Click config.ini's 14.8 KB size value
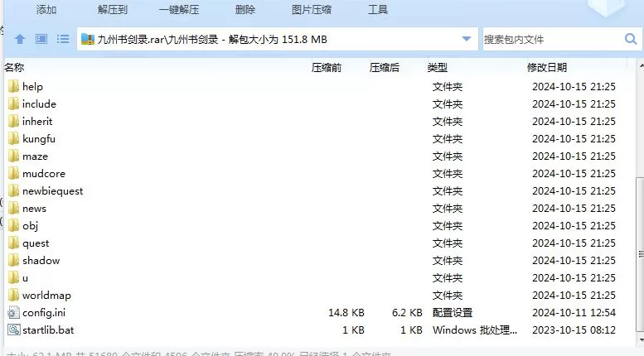Screen dimensions: 644x356 coord(346,312)
